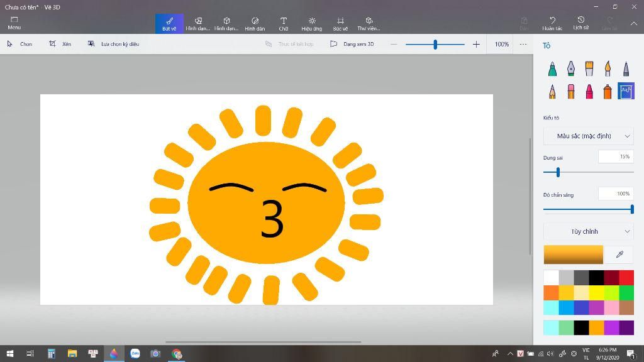Image resolution: width=644 pixels, height=362 pixels.
Task: Open the Windows Start menu
Action: pyautogui.click(x=10, y=353)
